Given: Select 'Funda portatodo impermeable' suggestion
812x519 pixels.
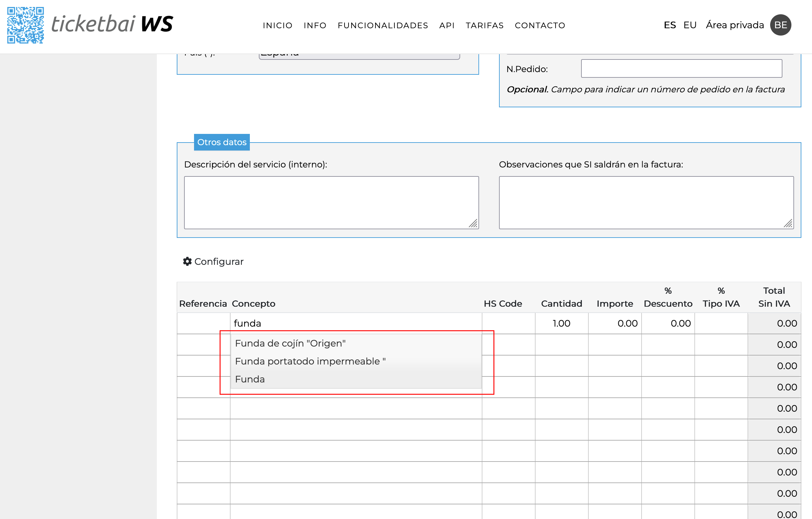Looking at the screenshot, I should (310, 361).
